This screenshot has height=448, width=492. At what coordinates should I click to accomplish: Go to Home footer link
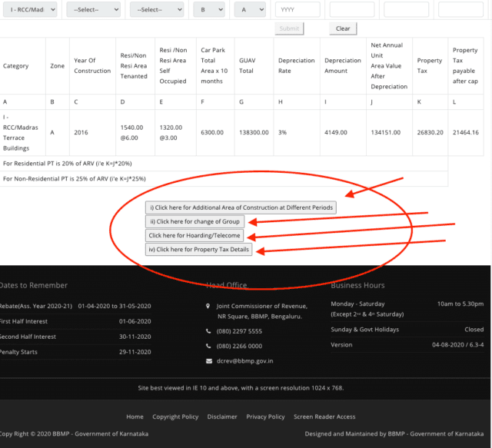pos(135,416)
